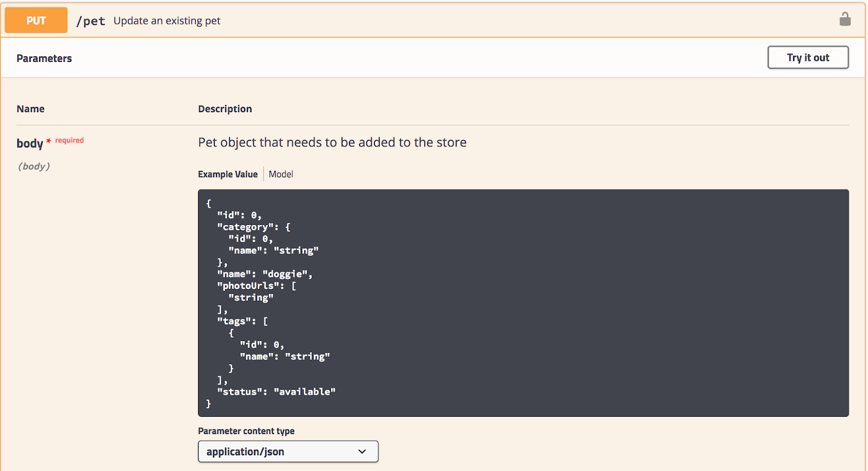This screenshot has width=868, height=471.
Task: Click the "category": { line
Action: tap(254, 227)
